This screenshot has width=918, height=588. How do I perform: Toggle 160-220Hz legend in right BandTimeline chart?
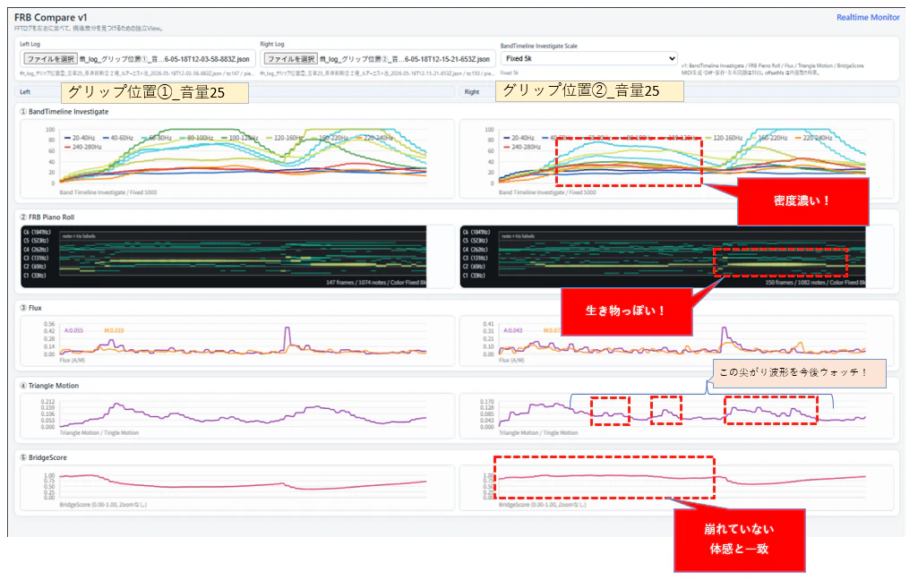point(768,138)
